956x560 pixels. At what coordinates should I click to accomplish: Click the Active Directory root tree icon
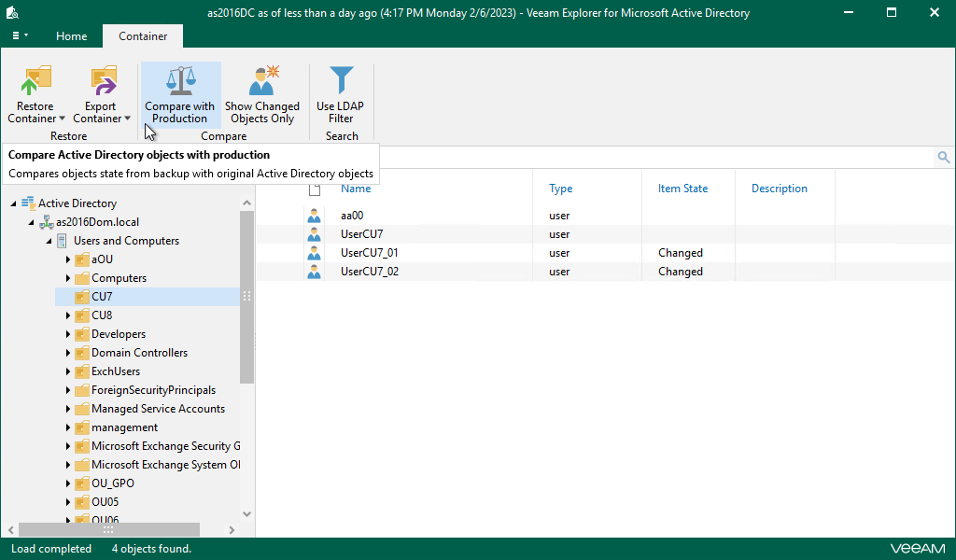(28, 203)
